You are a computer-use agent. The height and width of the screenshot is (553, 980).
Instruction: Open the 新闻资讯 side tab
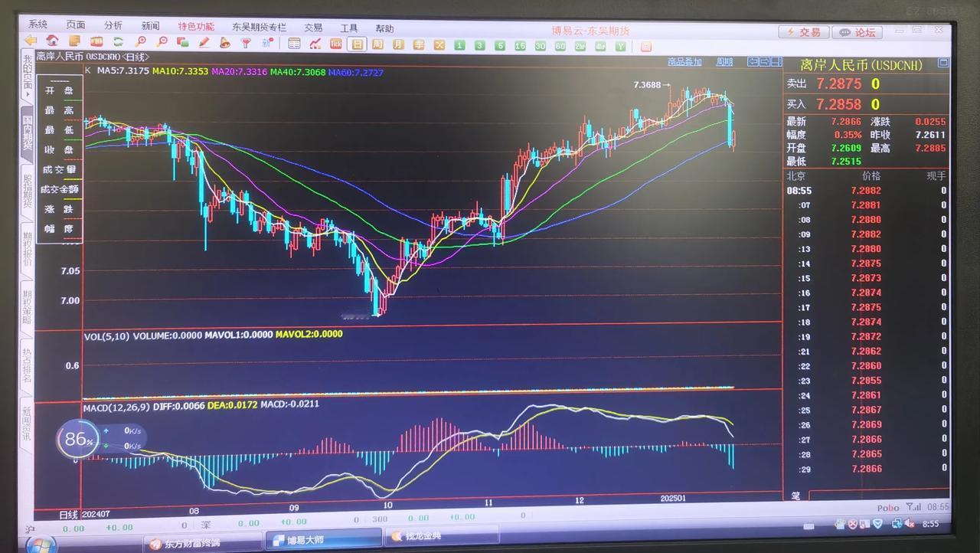[27, 424]
